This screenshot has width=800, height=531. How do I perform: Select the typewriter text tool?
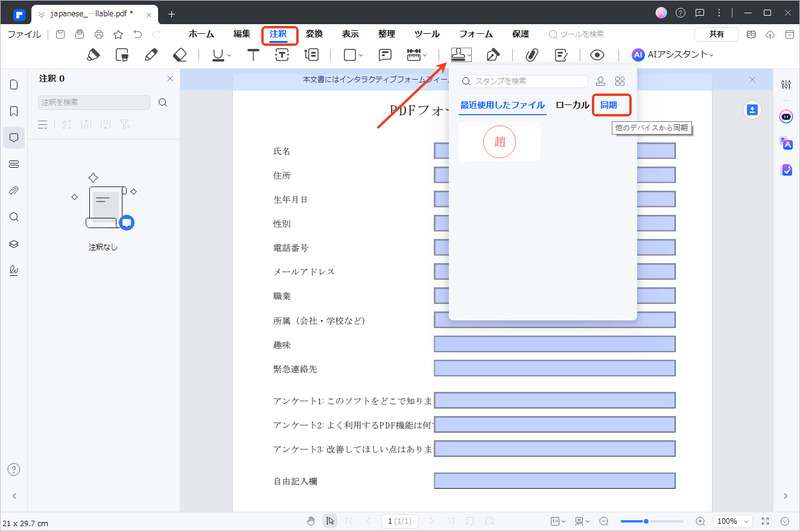(253, 55)
